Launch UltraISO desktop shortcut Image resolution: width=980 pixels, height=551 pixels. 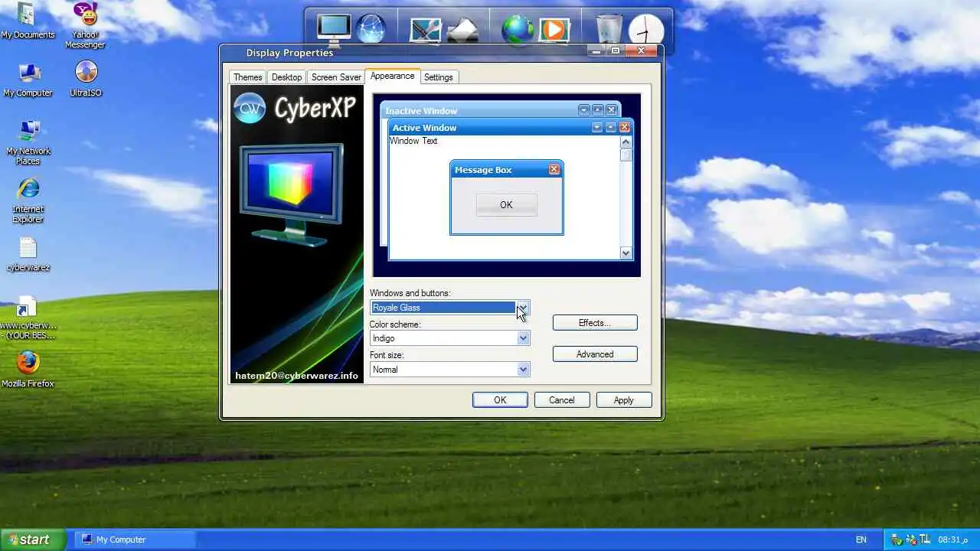(86, 80)
